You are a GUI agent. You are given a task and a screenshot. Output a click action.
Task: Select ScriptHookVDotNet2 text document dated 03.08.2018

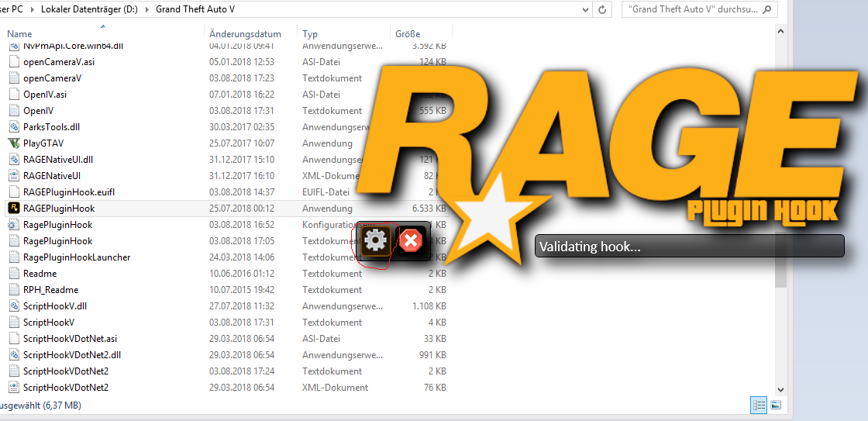pos(227,371)
